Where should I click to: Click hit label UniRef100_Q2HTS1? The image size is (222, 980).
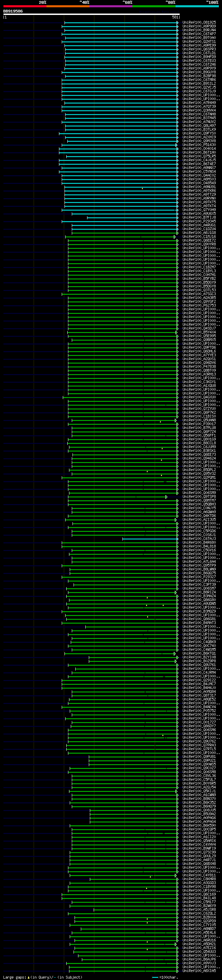[199, 42]
